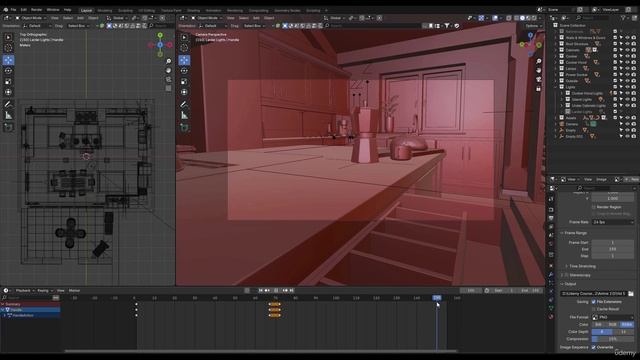
Task: Open the Frame Rate 24 fps dropdown
Action: click(613, 222)
